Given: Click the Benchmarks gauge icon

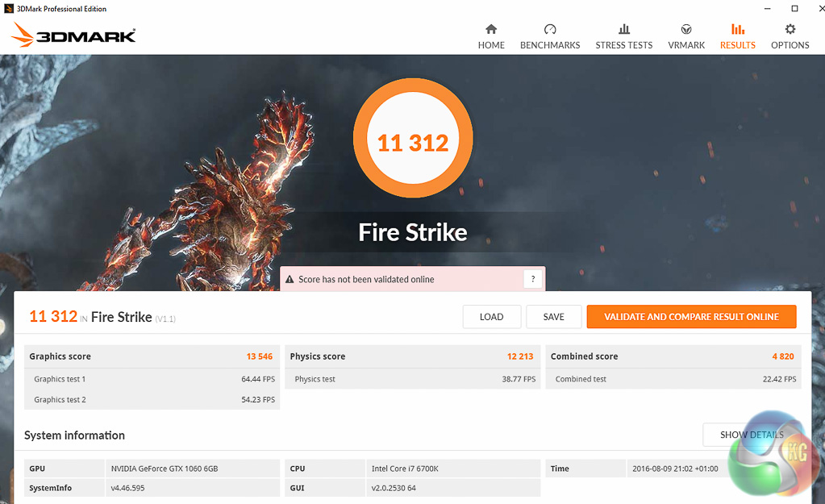Looking at the screenshot, I should coord(550,29).
